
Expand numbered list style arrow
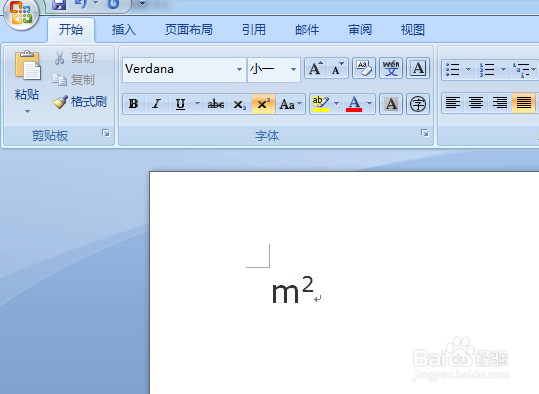(503, 69)
